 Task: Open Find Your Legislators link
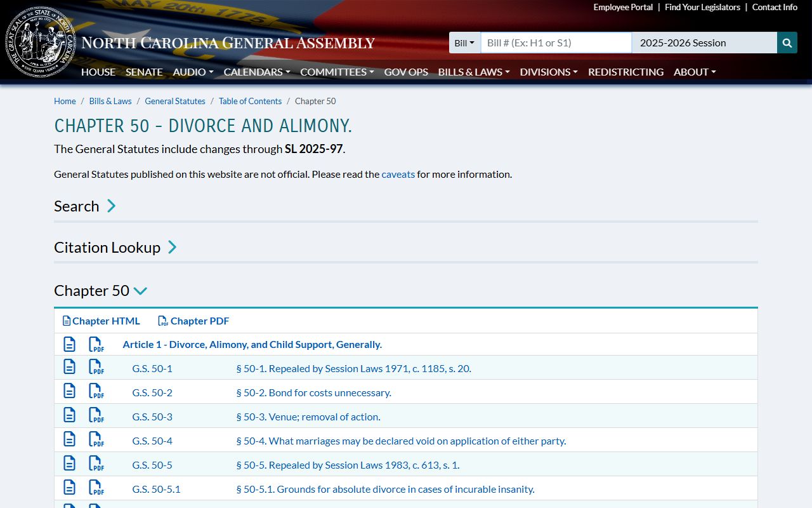click(x=702, y=7)
